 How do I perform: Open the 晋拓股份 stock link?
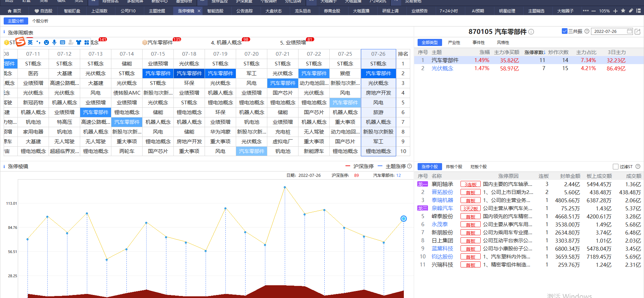tap(442, 192)
